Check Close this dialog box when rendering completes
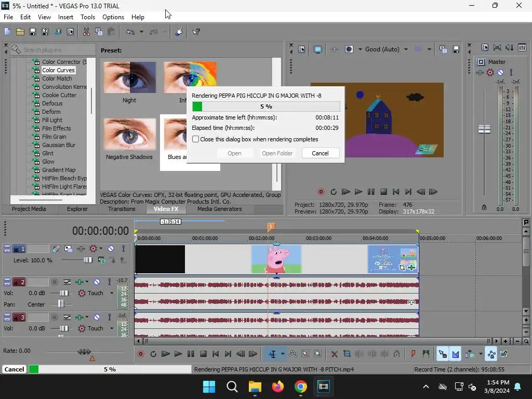 [196, 139]
